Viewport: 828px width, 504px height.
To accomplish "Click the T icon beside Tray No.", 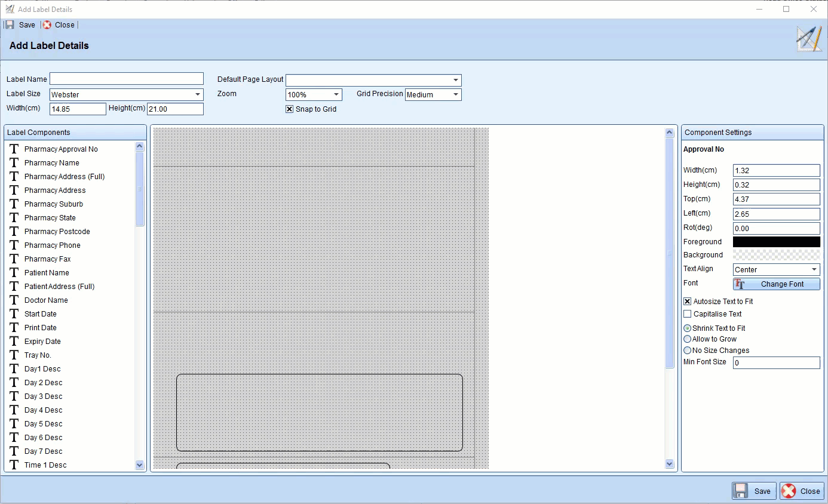I will 14,355.
